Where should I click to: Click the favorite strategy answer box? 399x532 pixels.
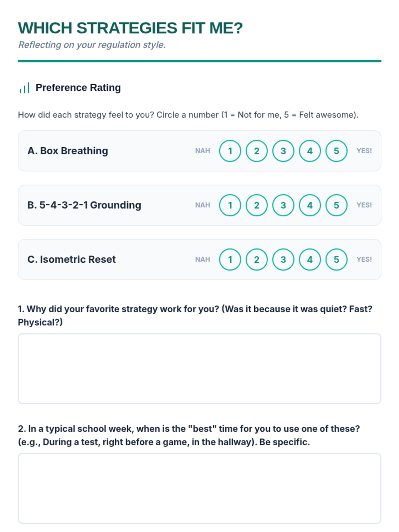(199, 369)
